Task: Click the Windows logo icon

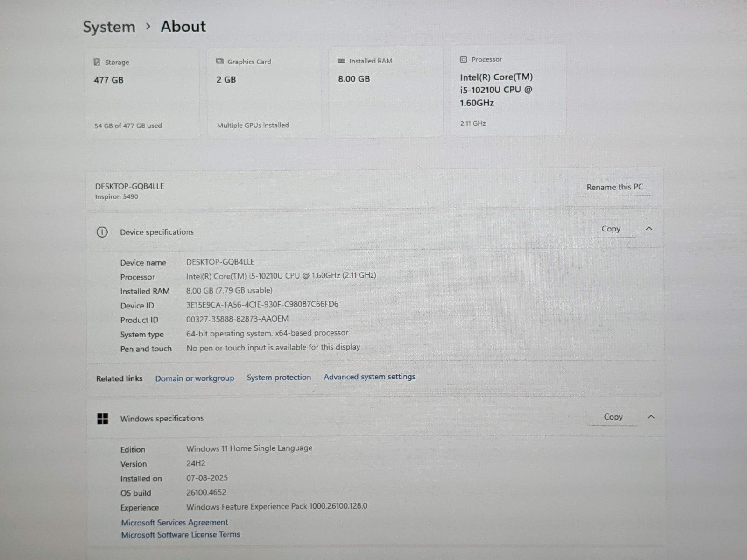Action: point(103,419)
